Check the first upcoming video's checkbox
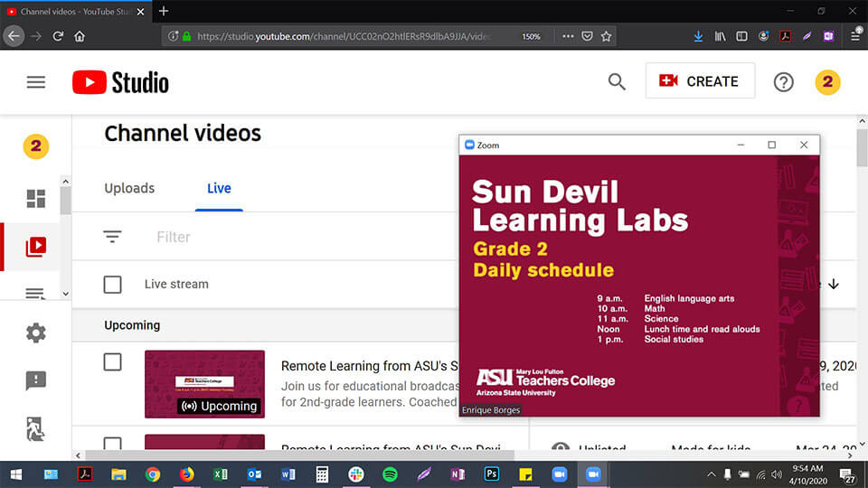This screenshot has height=488, width=868. click(112, 361)
